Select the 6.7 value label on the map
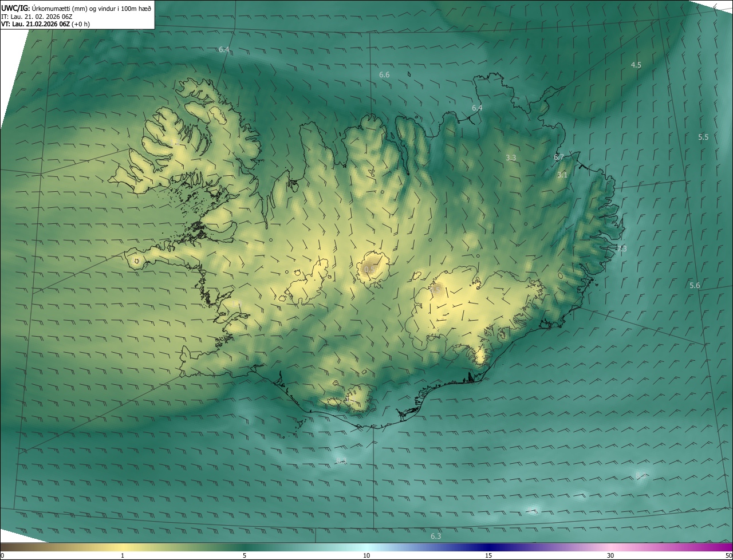 point(559,157)
